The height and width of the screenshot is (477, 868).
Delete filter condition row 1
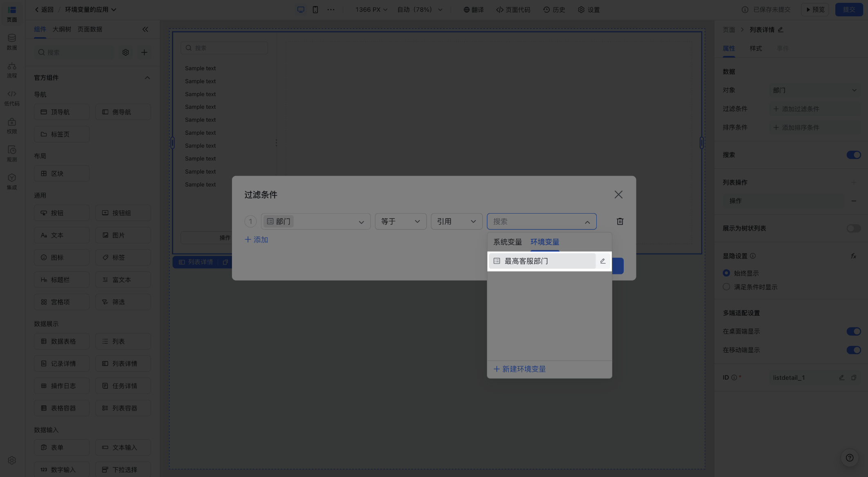pos(620,221)
